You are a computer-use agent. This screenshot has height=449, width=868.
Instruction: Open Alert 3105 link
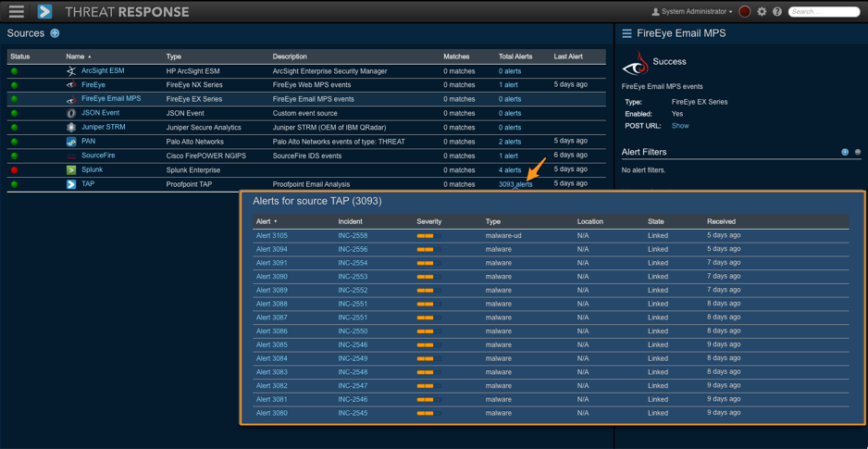coord(272,235)
